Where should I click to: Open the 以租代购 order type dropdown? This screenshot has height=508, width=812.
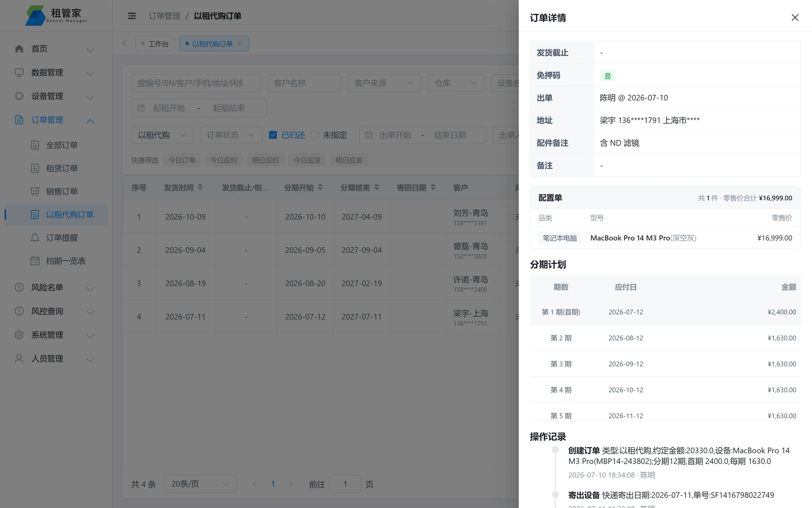click(162, 135)
